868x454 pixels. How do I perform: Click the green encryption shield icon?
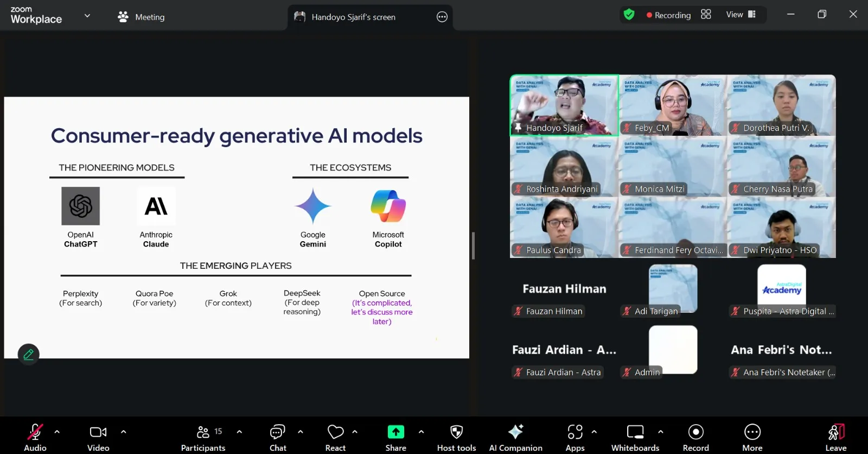[x=629, y=15]
